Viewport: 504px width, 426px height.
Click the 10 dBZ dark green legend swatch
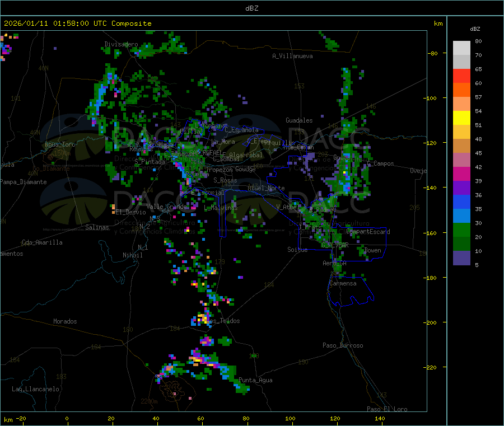(x=461, y=244)
